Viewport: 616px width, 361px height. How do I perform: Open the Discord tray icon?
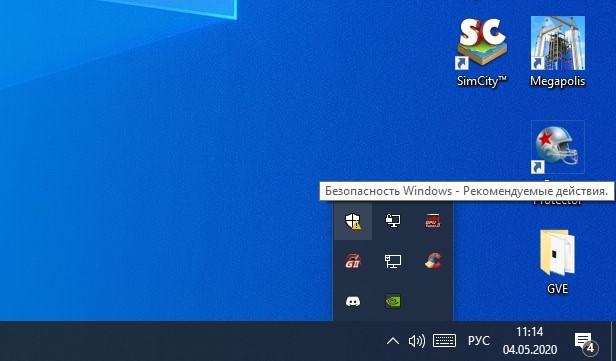tap(353, 301)
